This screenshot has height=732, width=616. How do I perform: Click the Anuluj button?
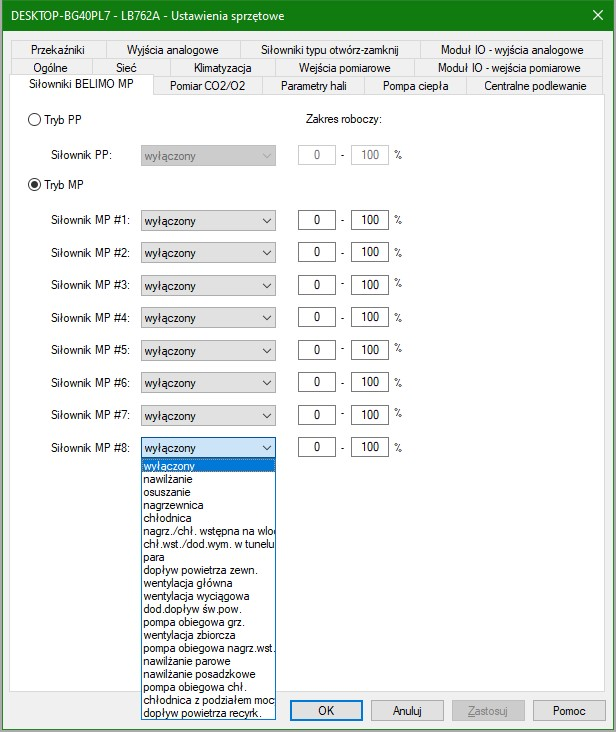(x=407, y=711)
